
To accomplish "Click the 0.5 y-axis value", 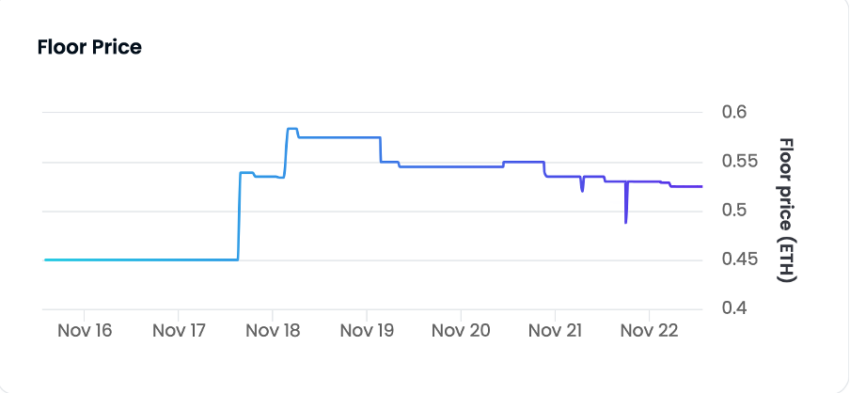I will point(735,211).
